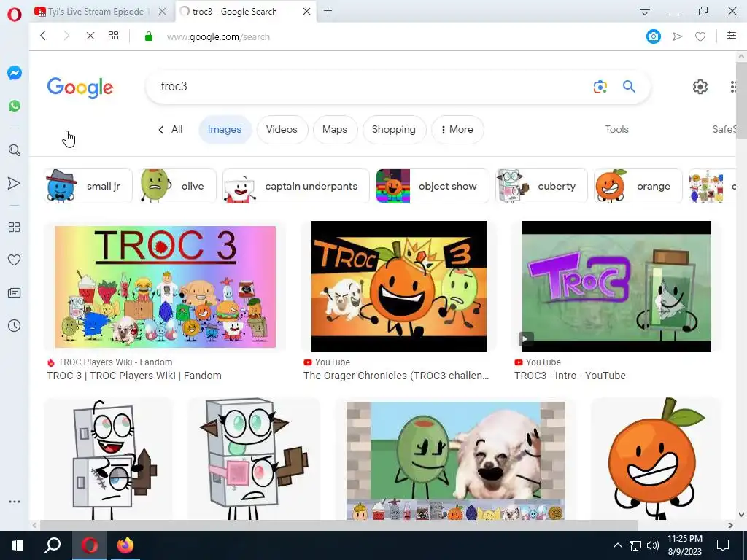Open the rainbow TROC 3 wiki thumbnail
Viewport: 747px width, 560px height.
click(165, 287)
